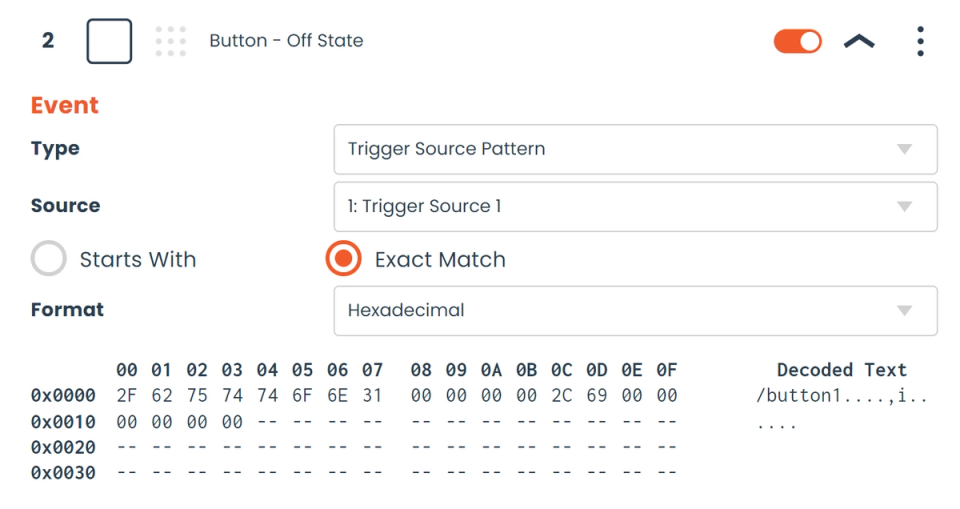Tick the checkbox next to item 2
The image size is (960, 509).
pos(109,41)
